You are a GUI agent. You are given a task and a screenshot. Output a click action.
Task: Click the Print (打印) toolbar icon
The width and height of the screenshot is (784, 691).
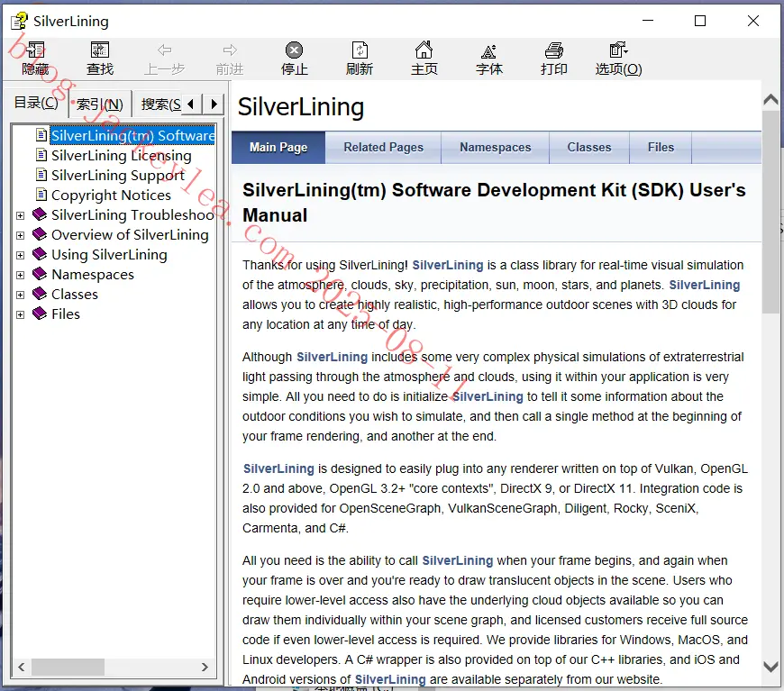(554, 59)
